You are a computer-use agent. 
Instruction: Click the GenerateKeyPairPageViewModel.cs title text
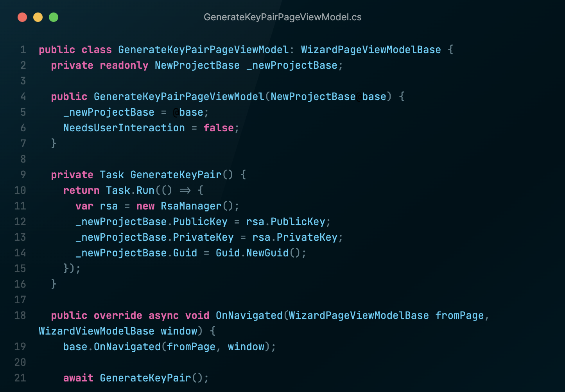tap(282, 17)
